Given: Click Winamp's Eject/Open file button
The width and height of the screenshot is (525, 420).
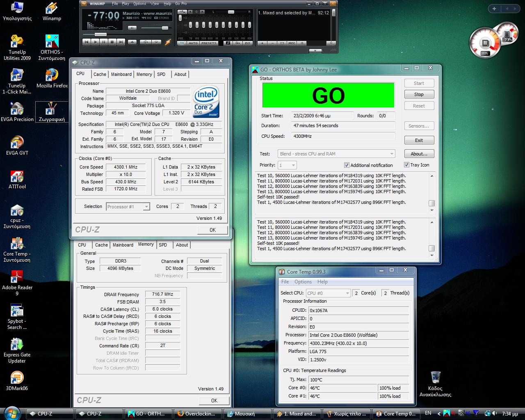Looking at the screenshot, I should 132,42.
